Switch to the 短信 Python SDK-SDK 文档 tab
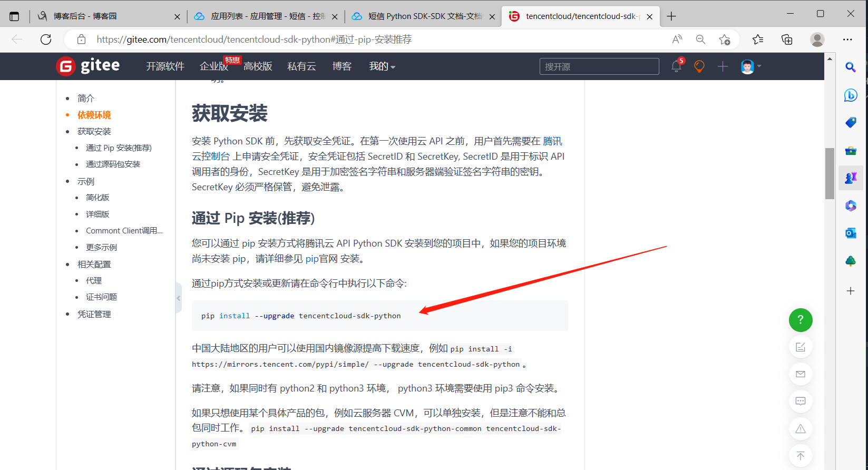Viewport: 868px width, 470px height. click(423, 16)
